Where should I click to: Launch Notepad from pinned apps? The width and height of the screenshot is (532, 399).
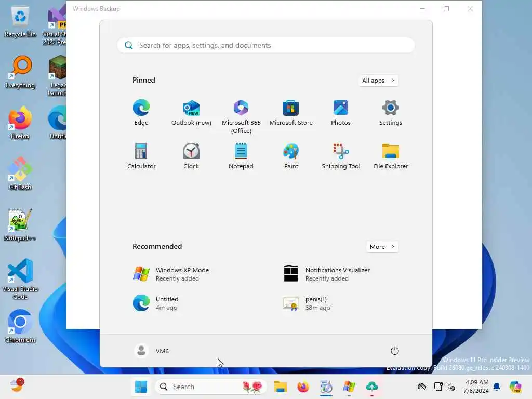point(241,156)
